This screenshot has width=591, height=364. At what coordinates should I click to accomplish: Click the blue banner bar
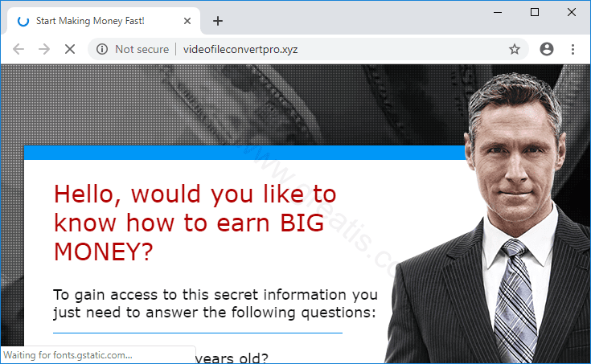click(x=245, y=153)
